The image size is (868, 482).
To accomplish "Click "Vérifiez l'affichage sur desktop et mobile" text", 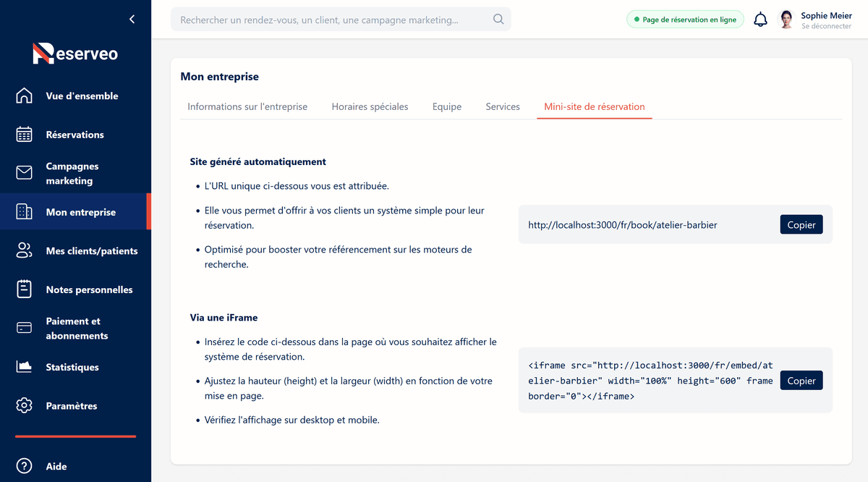I will click(292, 420).
